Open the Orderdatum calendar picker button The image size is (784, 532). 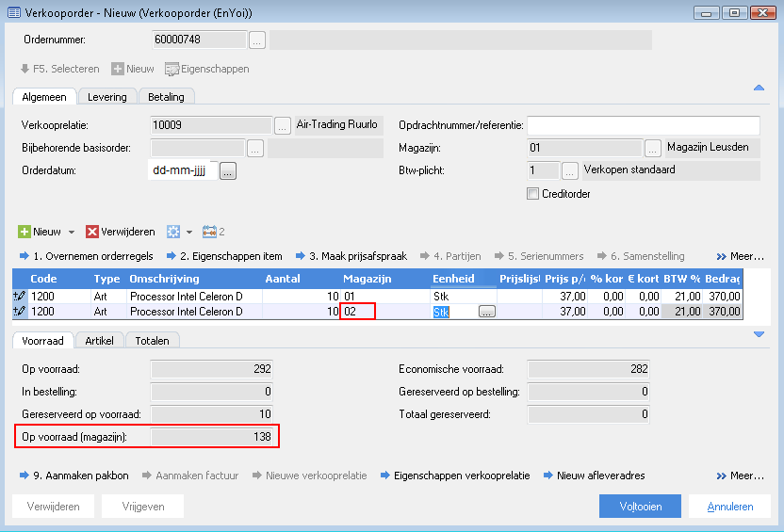[x=228, y=170]
